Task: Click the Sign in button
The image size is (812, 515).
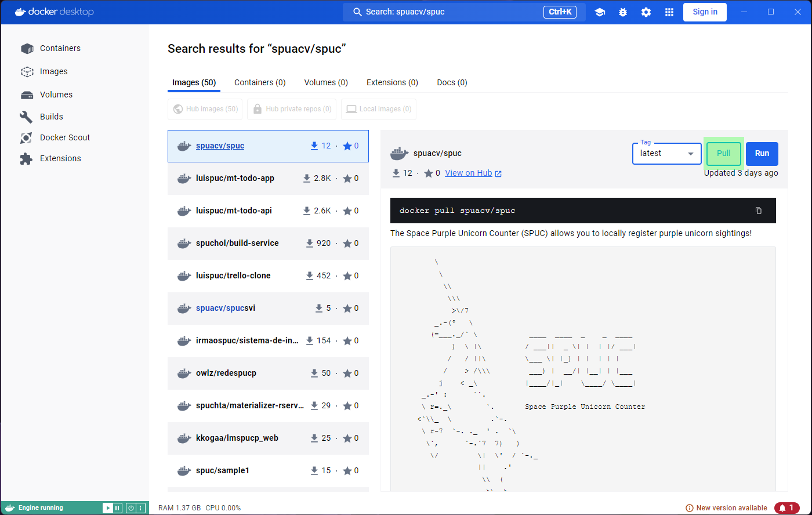Action: [x=705, y=12]
